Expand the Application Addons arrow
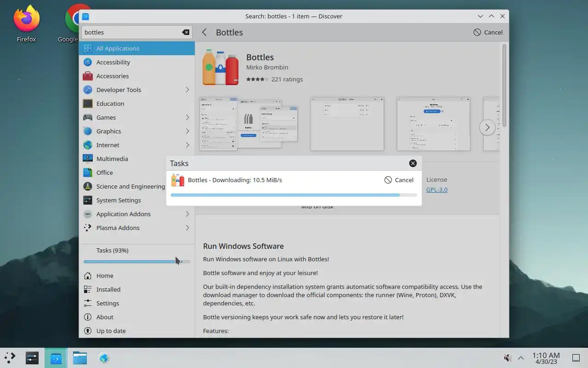Viewport: 588px width, 368px height. click(x=187, y=214)
